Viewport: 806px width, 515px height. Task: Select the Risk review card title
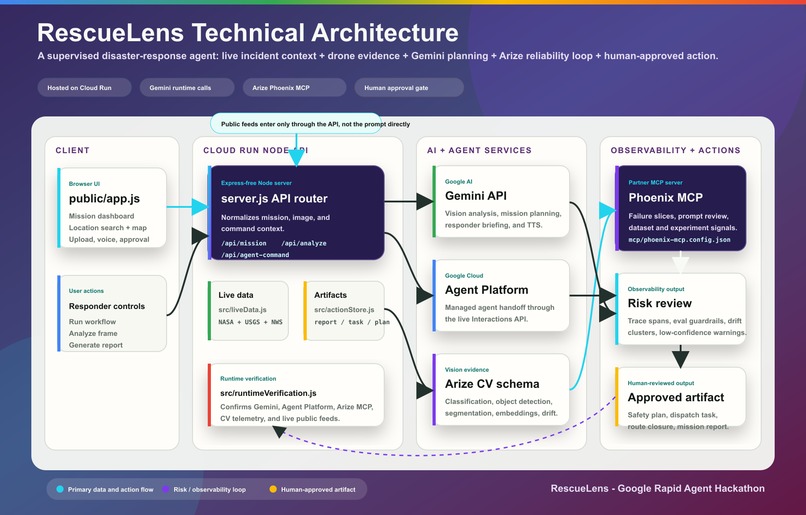point(660,303)
